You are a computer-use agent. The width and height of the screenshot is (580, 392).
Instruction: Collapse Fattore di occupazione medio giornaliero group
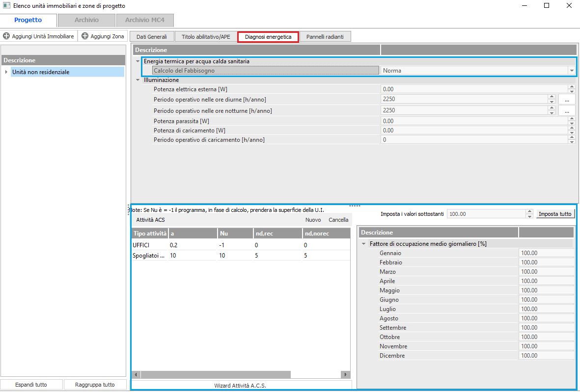pyautogui.click(x=364, y=244)
